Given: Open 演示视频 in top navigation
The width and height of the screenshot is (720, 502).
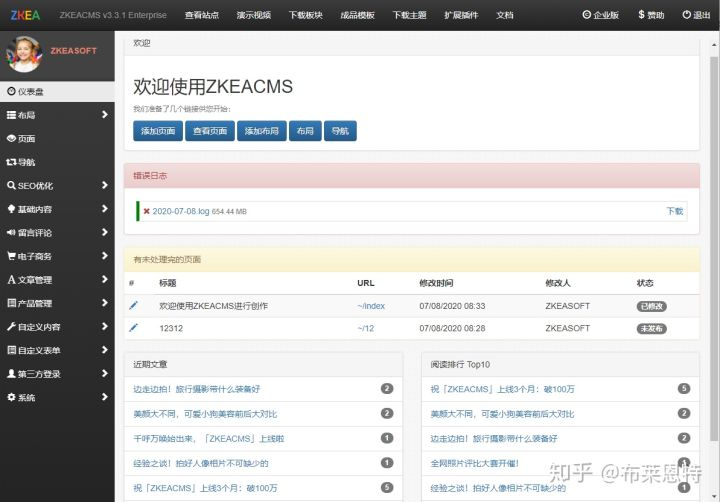Looking at the screenshot, I should (253, 15).
